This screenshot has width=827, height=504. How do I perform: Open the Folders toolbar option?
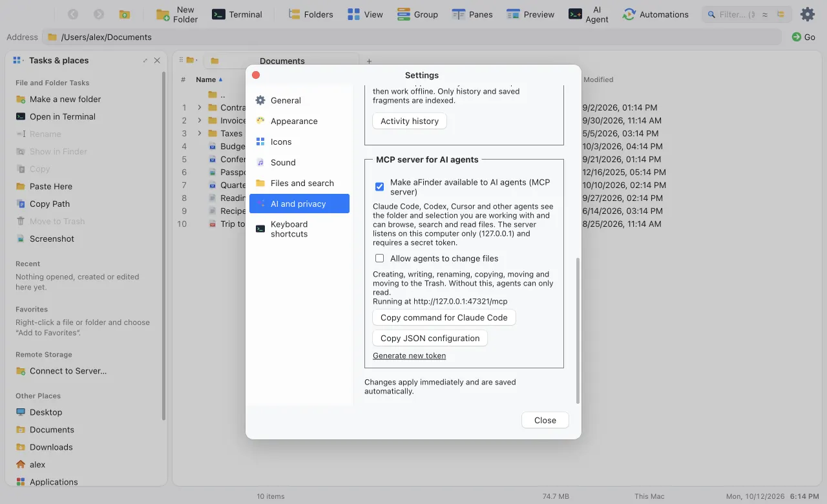coord(311,14)
